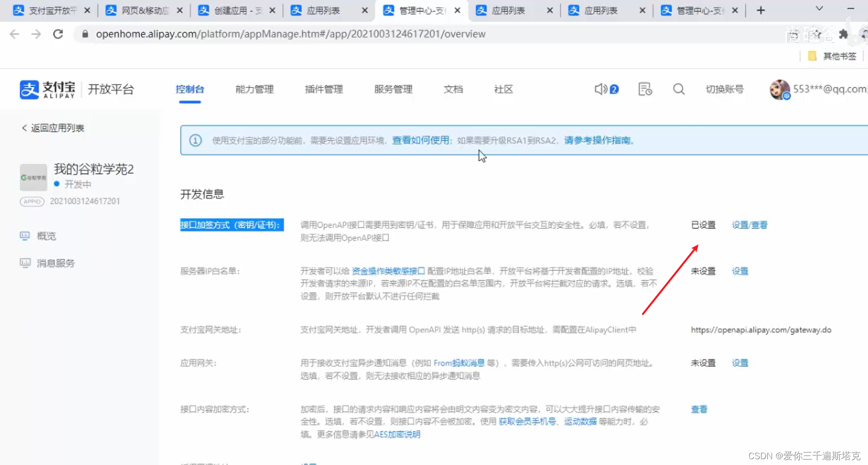This screenshot has width=868, height=465.
Task: Open the AES加密说明 link
Action: click(397, 435)
